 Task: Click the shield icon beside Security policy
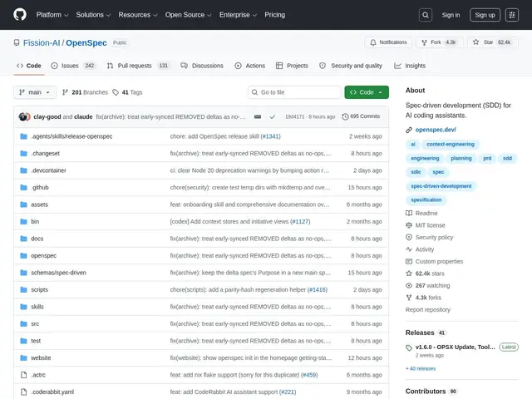click(409, 237)
